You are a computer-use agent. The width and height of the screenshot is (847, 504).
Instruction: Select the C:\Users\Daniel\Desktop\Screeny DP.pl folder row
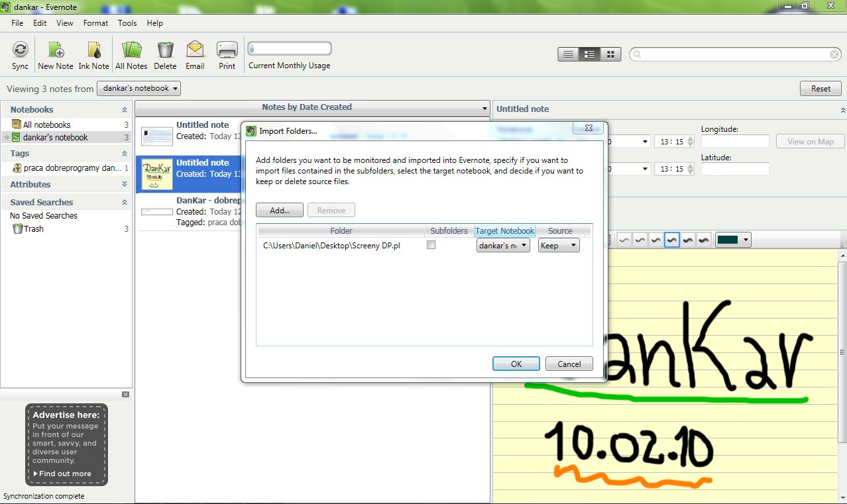(424, 245)
